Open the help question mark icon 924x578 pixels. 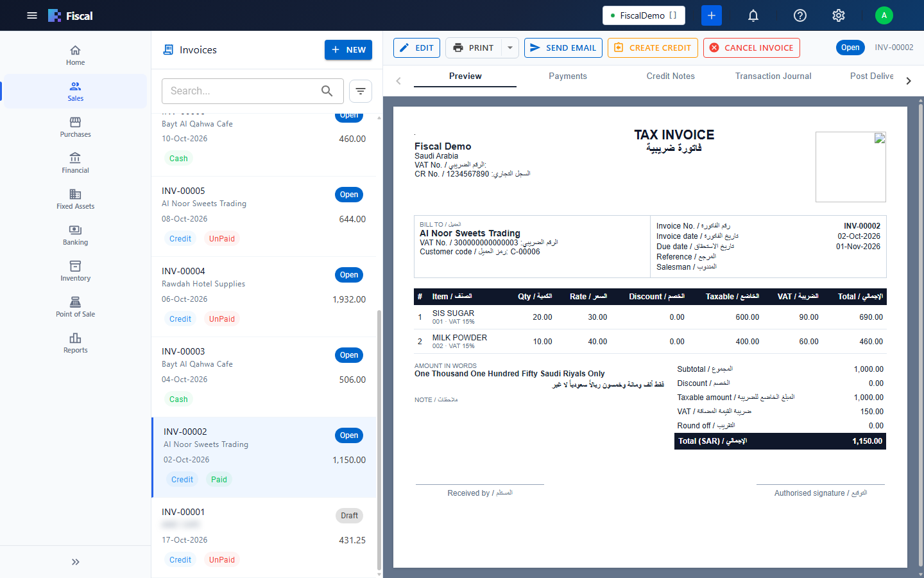click(800, 15)
